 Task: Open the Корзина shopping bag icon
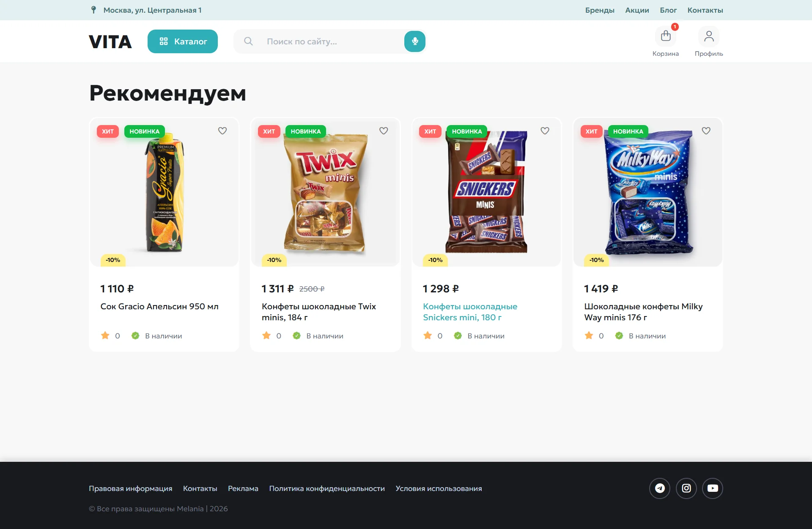point(665,36)
